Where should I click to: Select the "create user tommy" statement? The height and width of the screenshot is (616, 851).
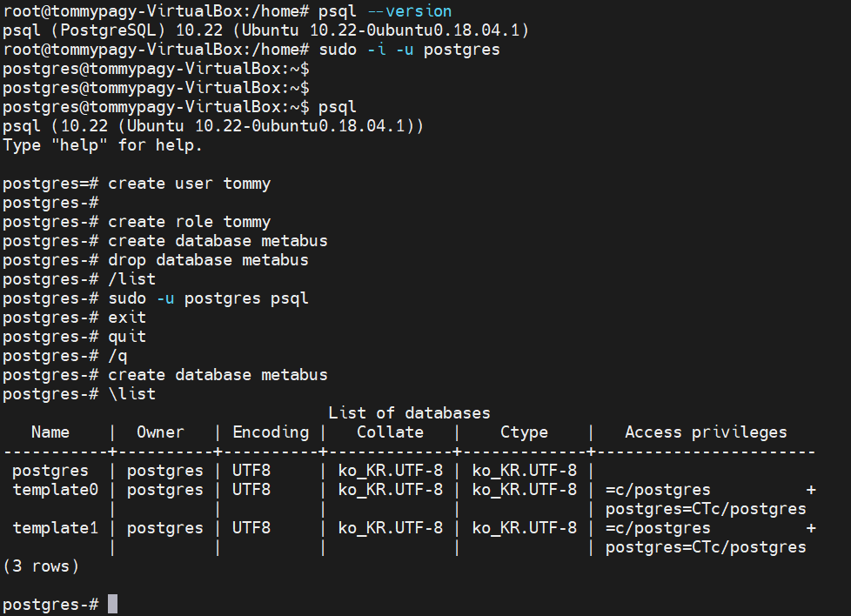point(189,184)
